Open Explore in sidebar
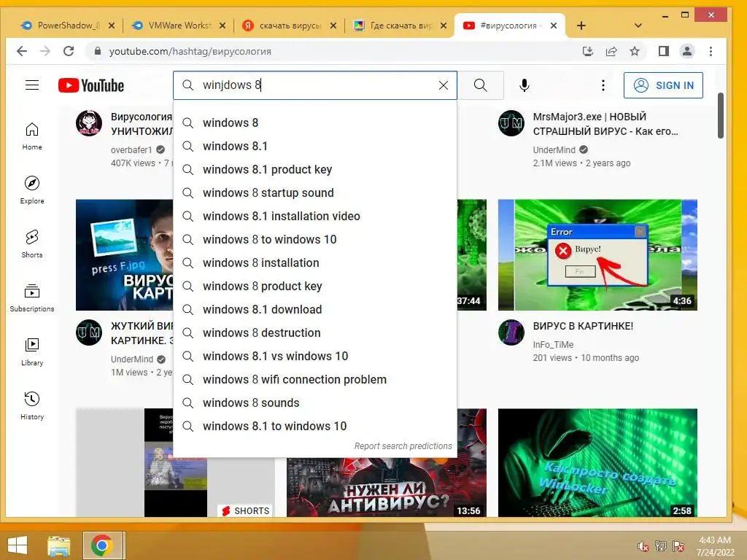Viewport: 747px width, 560px height. [32, 190]
